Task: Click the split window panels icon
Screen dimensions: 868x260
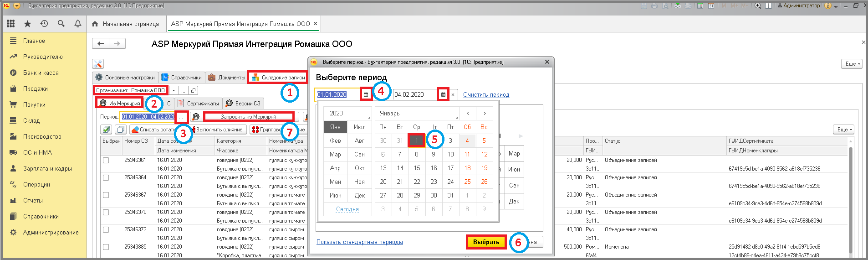Action: coord(769,5)
